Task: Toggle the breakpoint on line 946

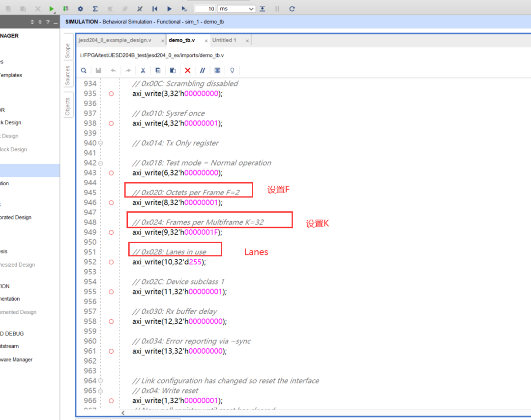Action: click(x=111, y=203)
